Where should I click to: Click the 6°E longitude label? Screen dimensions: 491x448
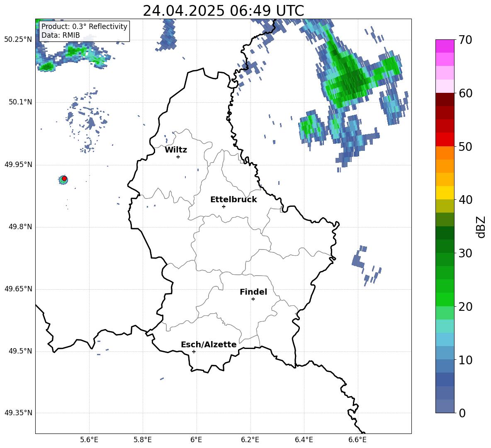pos(196,440)
